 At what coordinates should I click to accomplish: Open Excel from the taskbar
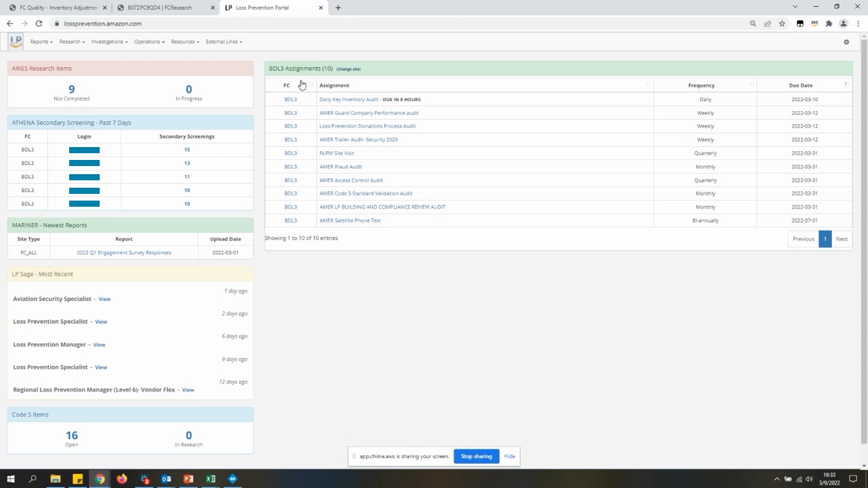point(211,479)
